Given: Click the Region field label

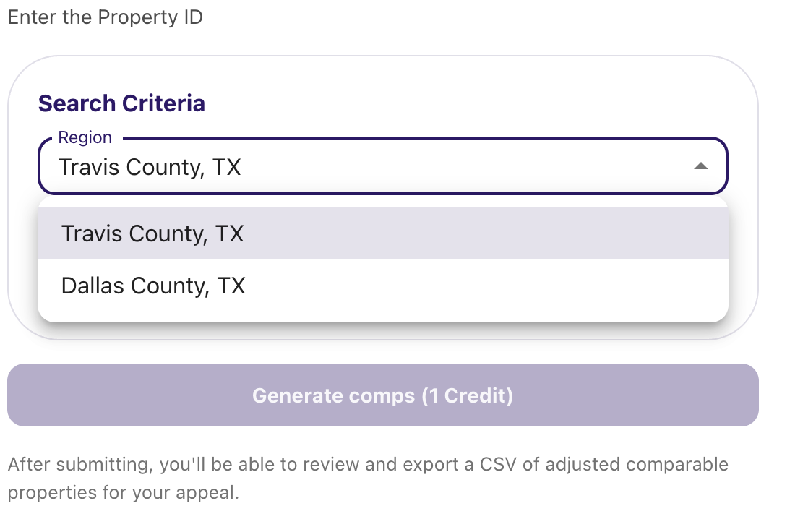Looking at the screenshot, I should click(x=85, y=137).
